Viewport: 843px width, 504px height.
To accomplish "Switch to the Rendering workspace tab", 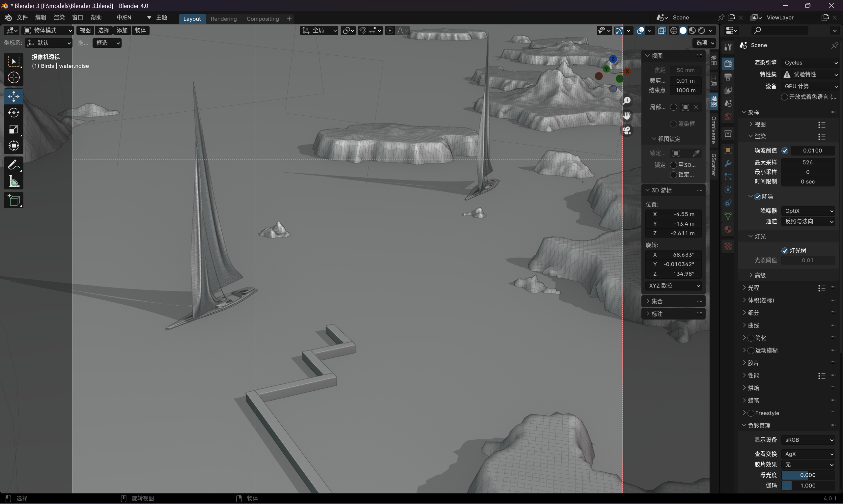I will pyautogui.click(x=223, y=19).
